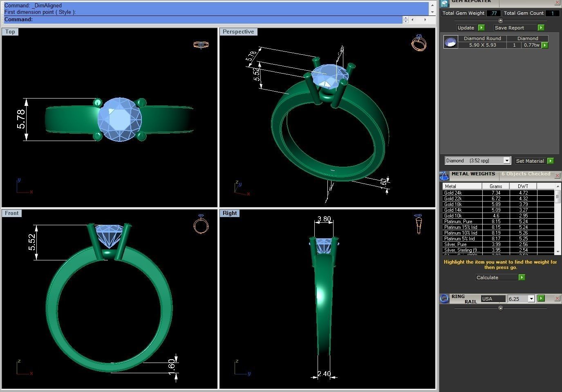Select the Platinum 10% Irid row
562x392 pixels.
[498, 233]
